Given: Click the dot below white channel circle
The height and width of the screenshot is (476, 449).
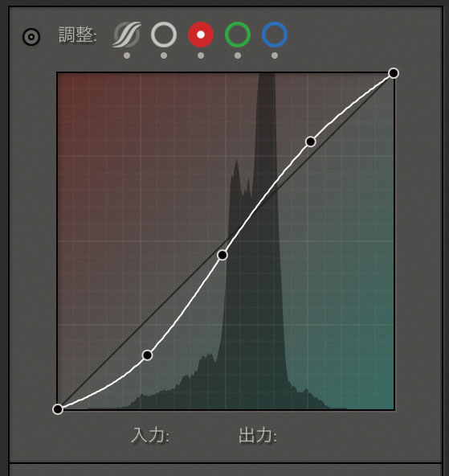Looking at the screenshot, I should [164, 55].
